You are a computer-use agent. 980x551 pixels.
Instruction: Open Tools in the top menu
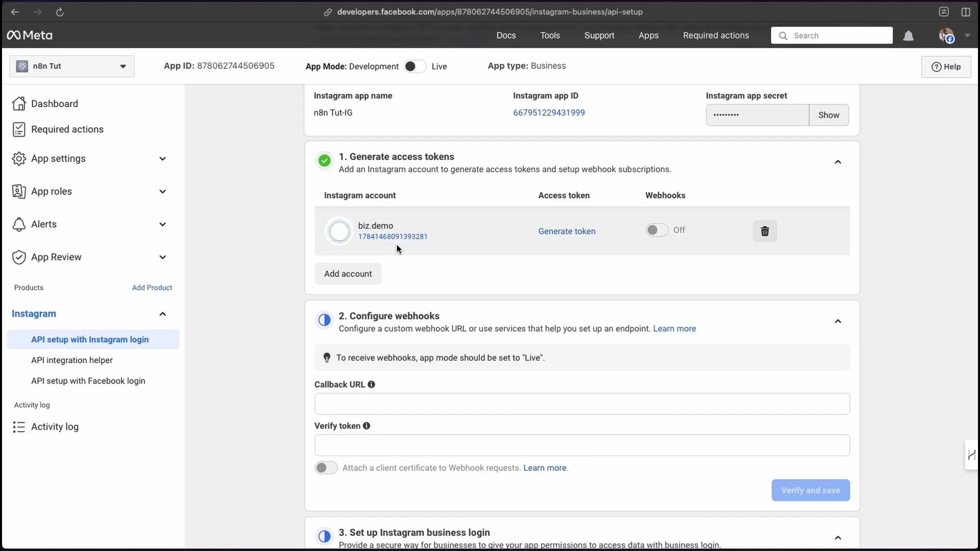550,35
